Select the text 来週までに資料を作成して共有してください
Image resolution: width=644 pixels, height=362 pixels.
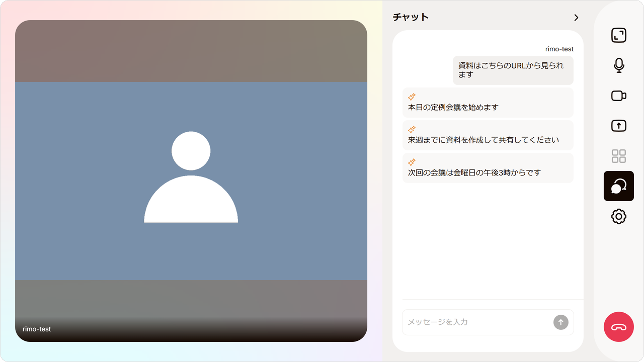pos(483,140)
